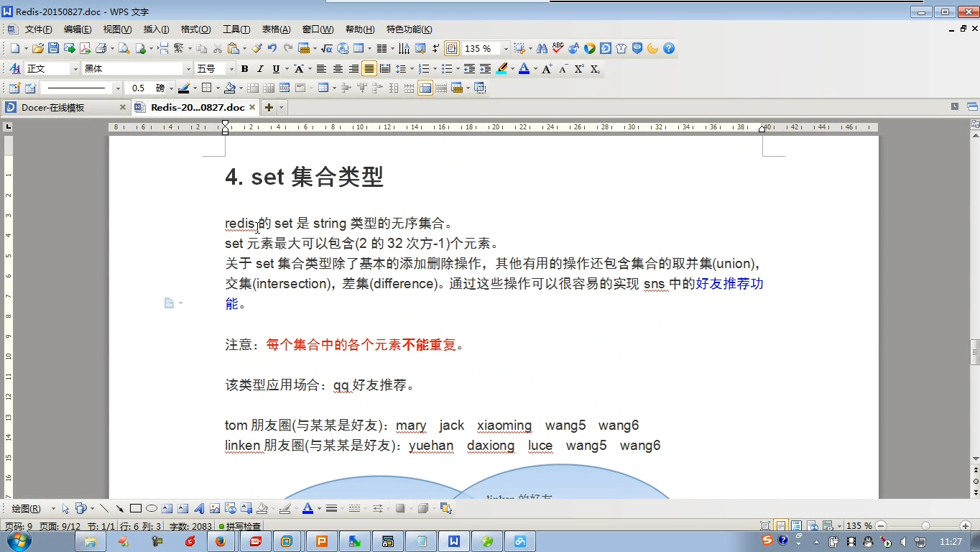The image size is (980, 552).
Task: Toggle italic formatting
Action: [x=260, y=69]
